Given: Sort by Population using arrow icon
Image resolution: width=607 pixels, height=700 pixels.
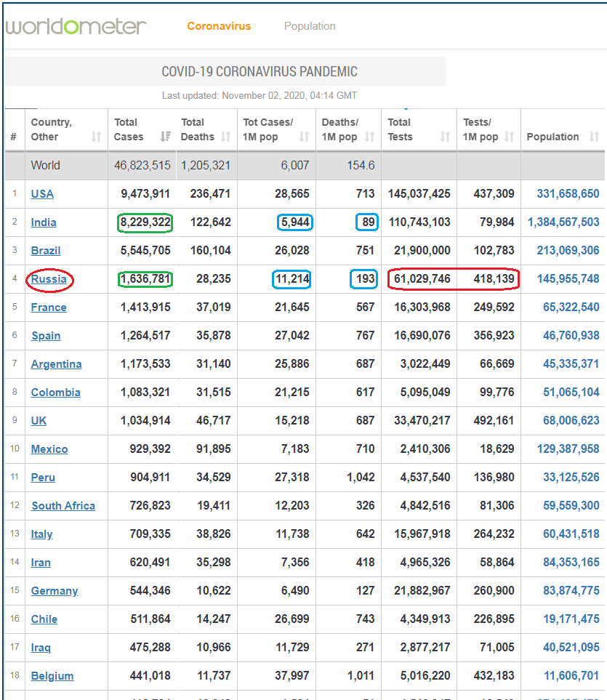Looking at the screenshot, I should pos(594,137).
